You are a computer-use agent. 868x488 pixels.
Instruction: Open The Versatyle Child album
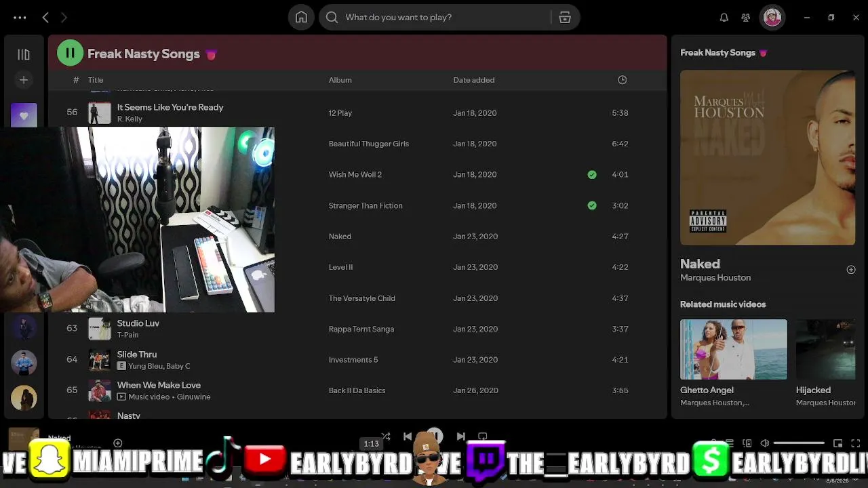361,298
